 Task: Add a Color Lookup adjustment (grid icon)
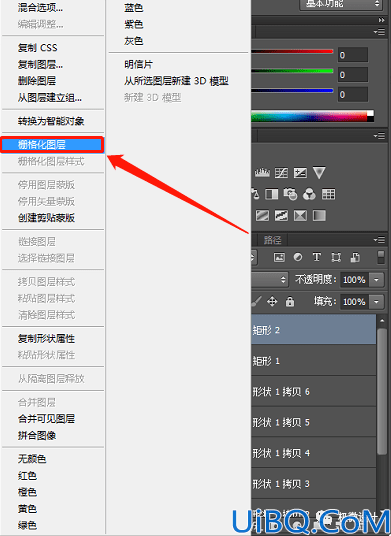[x=328, y=195]
